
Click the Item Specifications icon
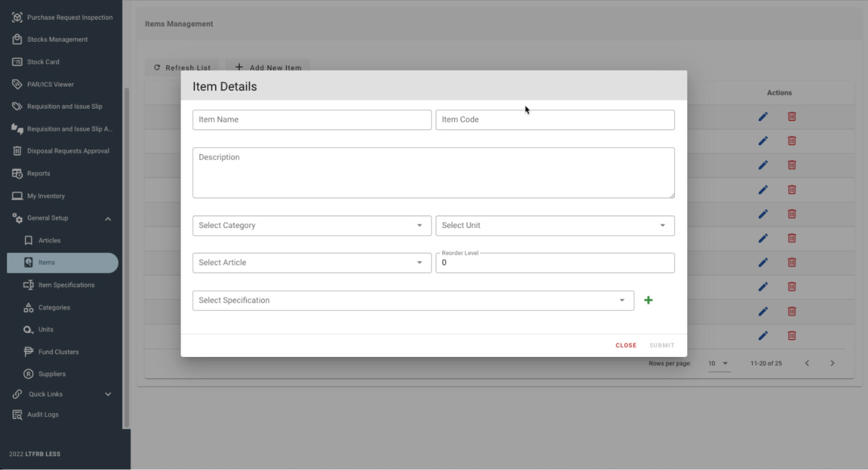[28, 285]
